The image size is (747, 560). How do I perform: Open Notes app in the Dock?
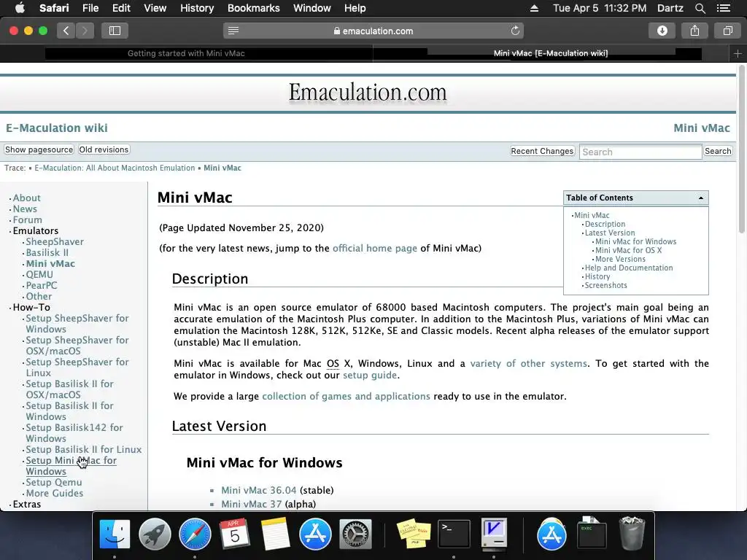point(275,534)
